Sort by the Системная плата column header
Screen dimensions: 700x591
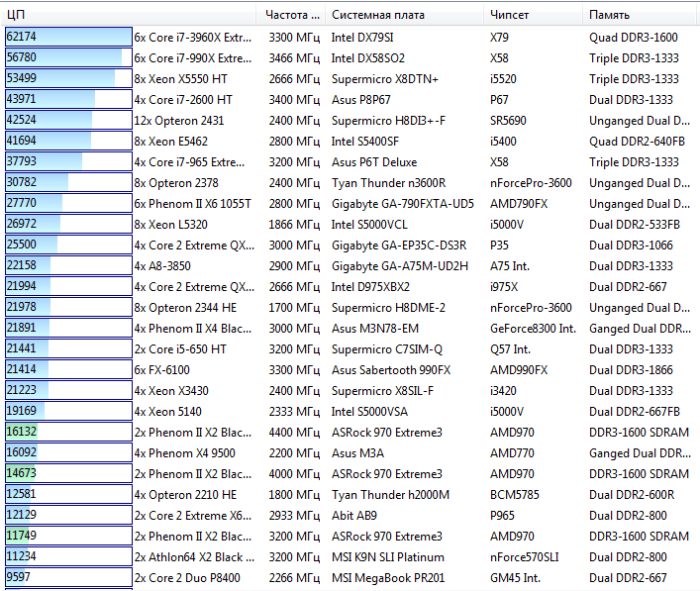click(405, 15)
